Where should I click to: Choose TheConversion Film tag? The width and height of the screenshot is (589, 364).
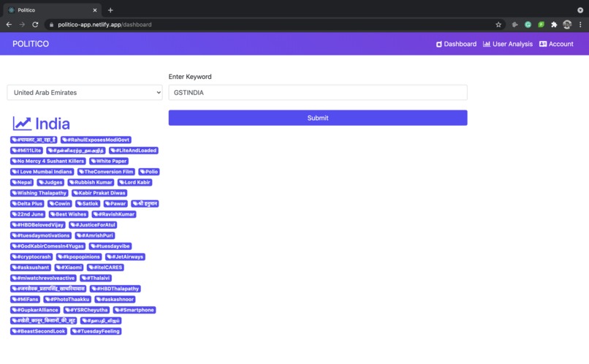click(106, 172)
